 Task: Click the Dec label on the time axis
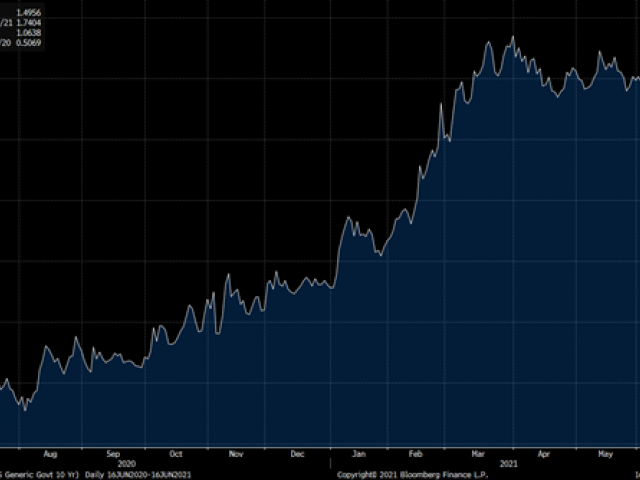coord(298,453)
